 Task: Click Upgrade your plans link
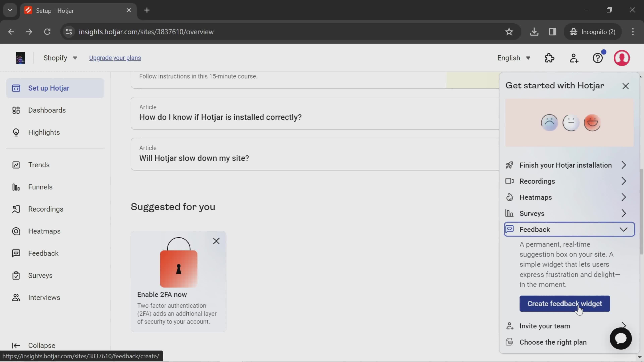[x=115, y=57]
